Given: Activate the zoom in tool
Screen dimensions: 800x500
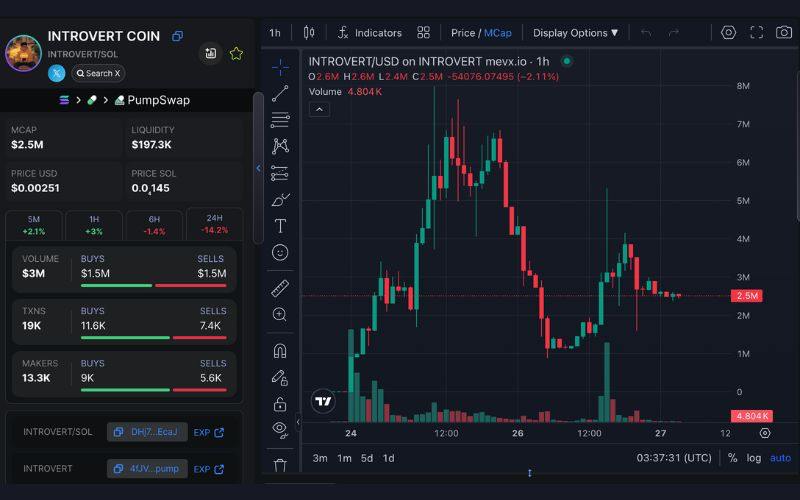Looking at the screenshot, I should pyautogui.click(x=280, y=314).
